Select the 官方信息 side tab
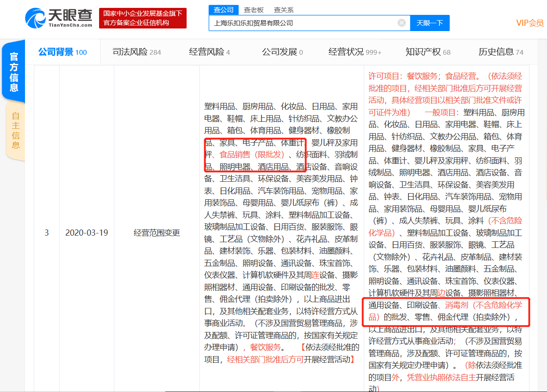 (x=14, y=72)
